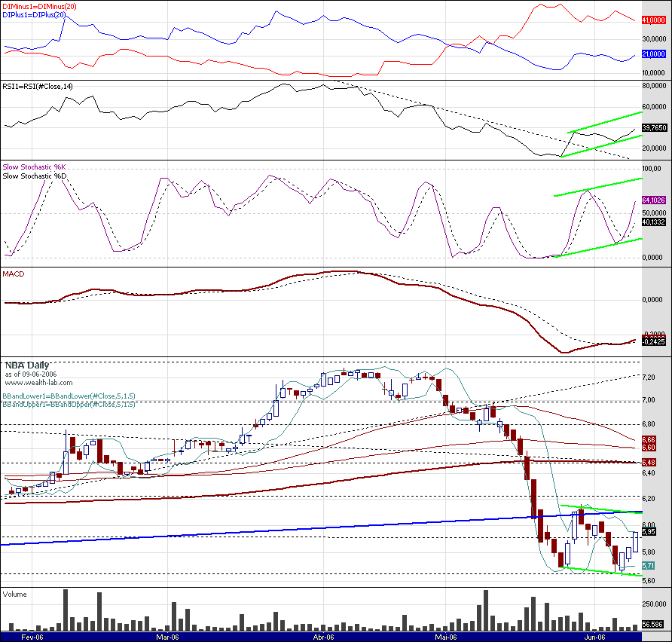Select the 5,95 last close price tag
The height and width of the screenshot is (642, 672).
point(649,532)
